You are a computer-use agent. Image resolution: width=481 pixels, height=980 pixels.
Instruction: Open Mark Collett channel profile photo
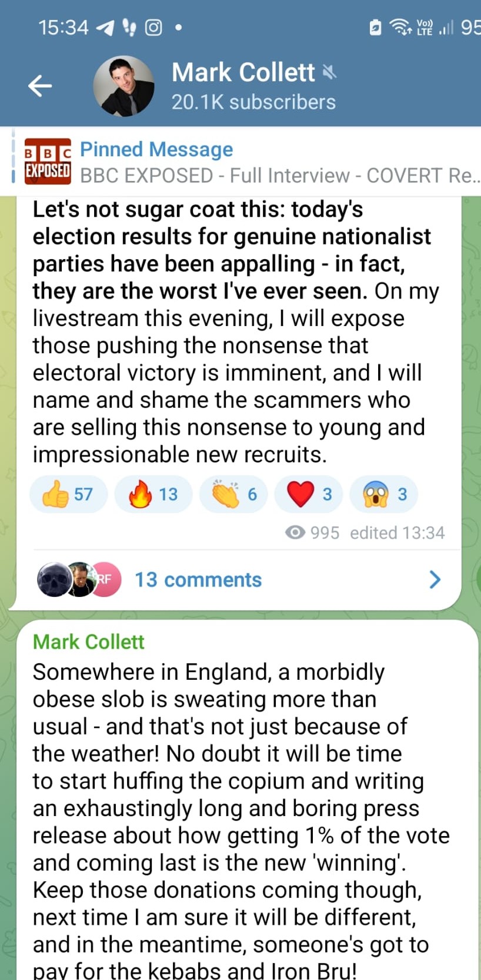[x=123, y=86]
